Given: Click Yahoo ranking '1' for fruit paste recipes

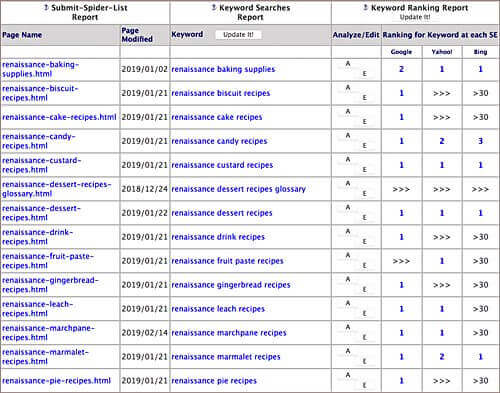Looking at the screenshot, I should 442,261.
